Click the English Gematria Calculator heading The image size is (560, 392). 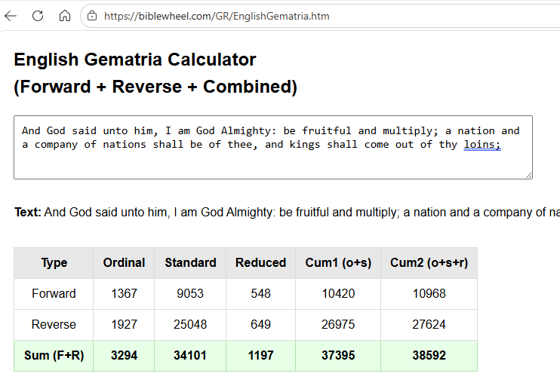(136, 60)
